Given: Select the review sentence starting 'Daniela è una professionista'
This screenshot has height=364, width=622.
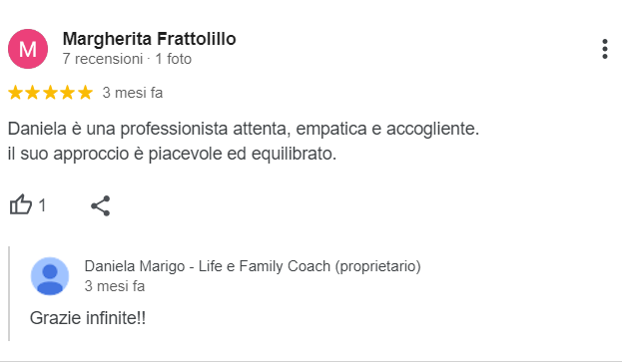Looking at the screenshot, I should click(244, 129).
